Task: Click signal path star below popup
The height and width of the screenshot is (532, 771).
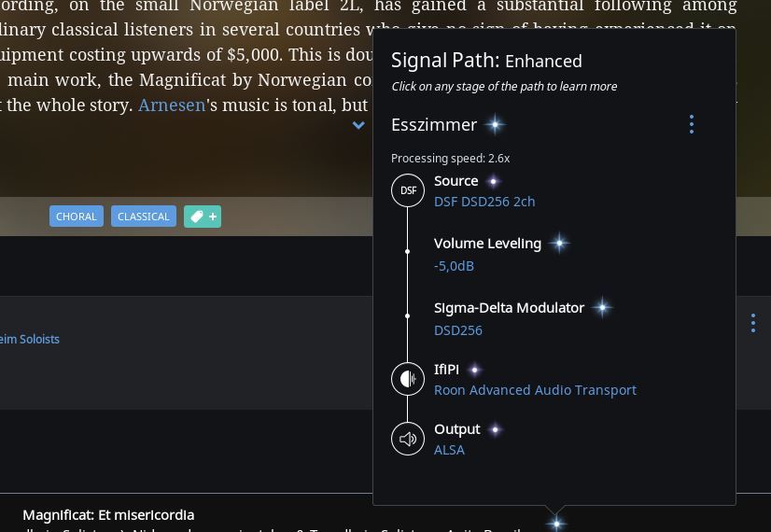Action: (556, 524)
